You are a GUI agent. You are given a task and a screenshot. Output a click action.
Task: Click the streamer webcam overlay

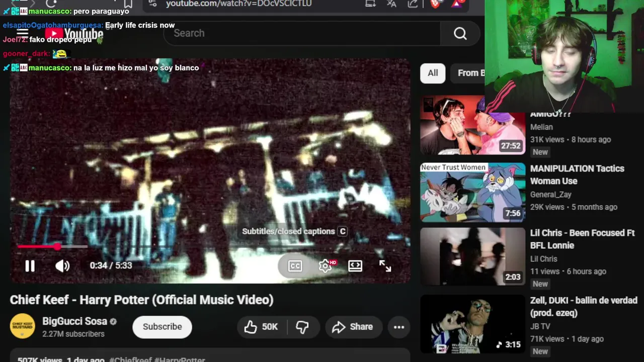coord(564,56)
